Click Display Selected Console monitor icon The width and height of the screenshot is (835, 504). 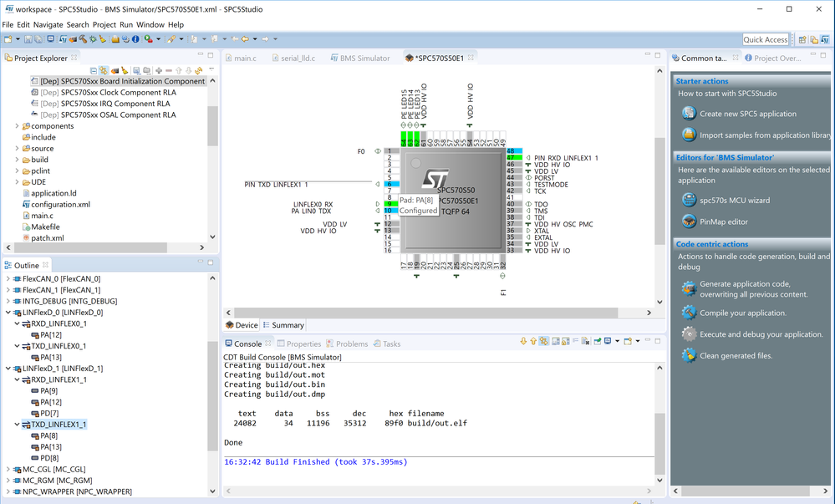click(608, 342)
